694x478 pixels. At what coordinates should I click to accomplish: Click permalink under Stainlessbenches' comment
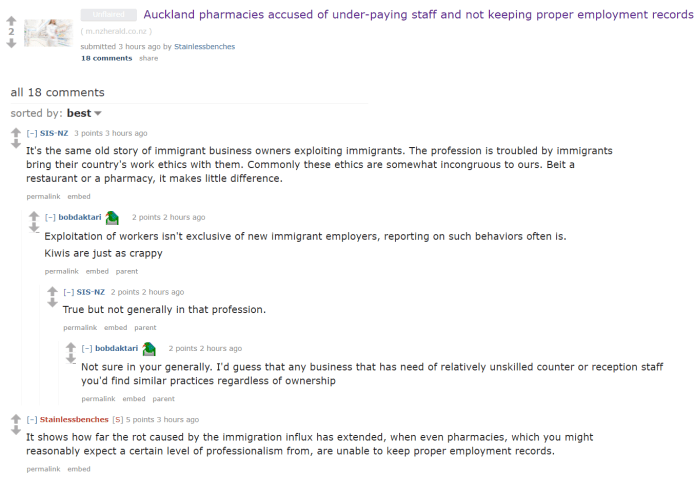pyautogui.click(x=43, y=468)
